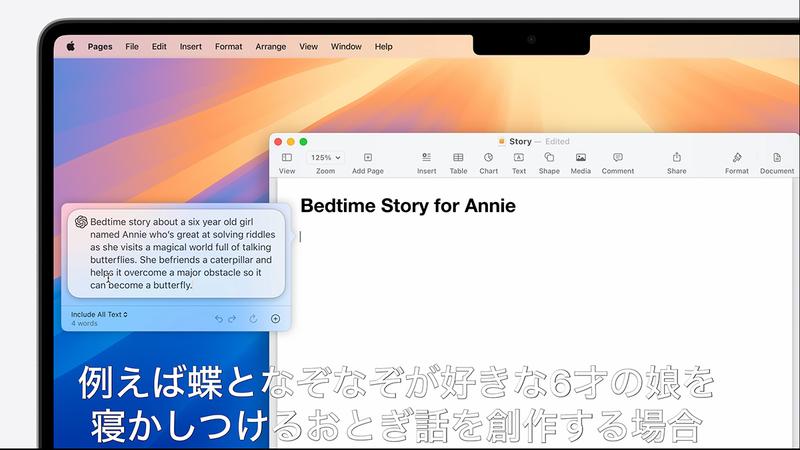Viewport: 800px width, 450px height.
Task: Click the ChatGPT logo in prompt box
Action: point(81,221)
